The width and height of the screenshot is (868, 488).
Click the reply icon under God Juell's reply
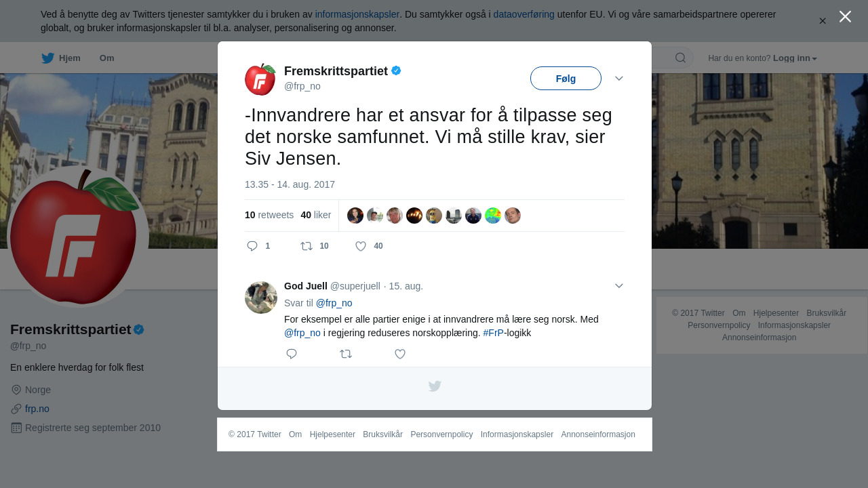point(292,354)
